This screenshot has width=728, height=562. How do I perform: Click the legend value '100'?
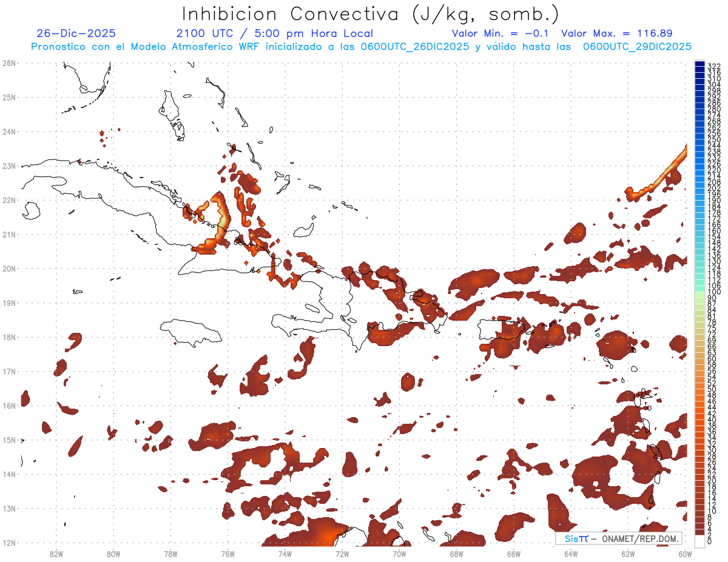(x=714, y=292)
